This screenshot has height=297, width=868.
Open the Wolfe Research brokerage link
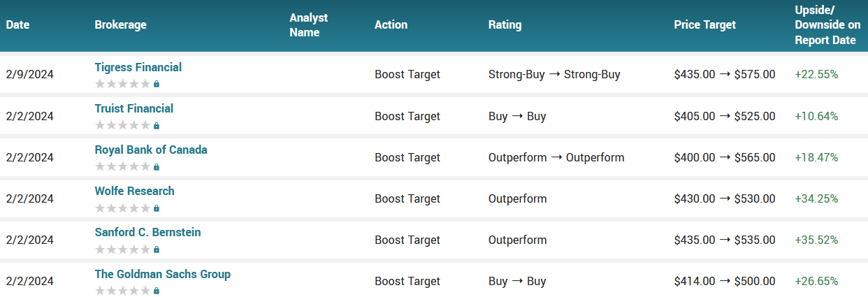(x=134, y=191)
